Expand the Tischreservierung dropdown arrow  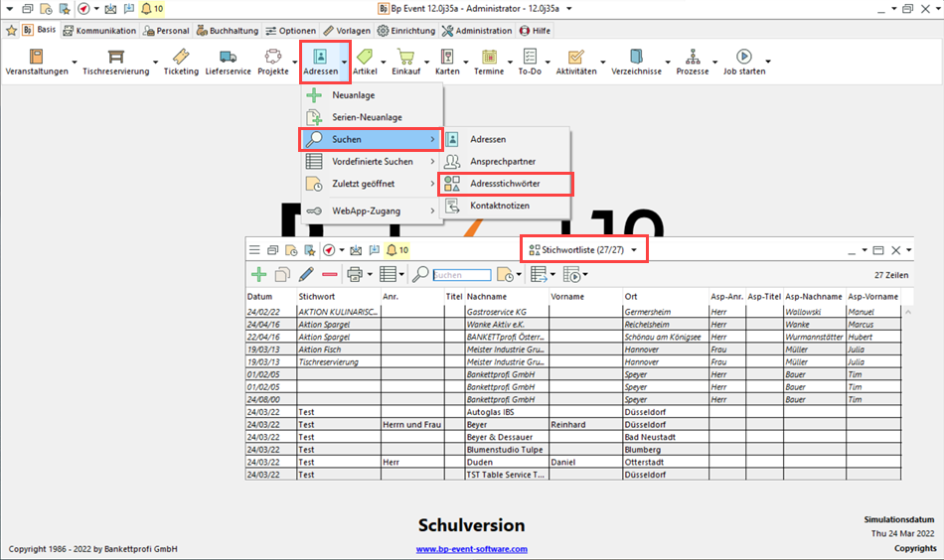156,72
